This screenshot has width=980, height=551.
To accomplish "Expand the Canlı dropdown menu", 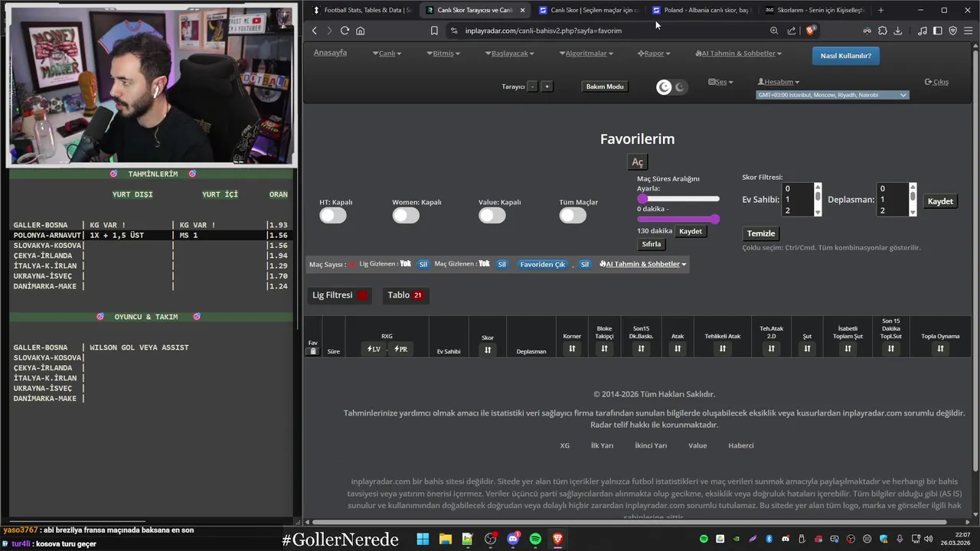I will (387, 54).
